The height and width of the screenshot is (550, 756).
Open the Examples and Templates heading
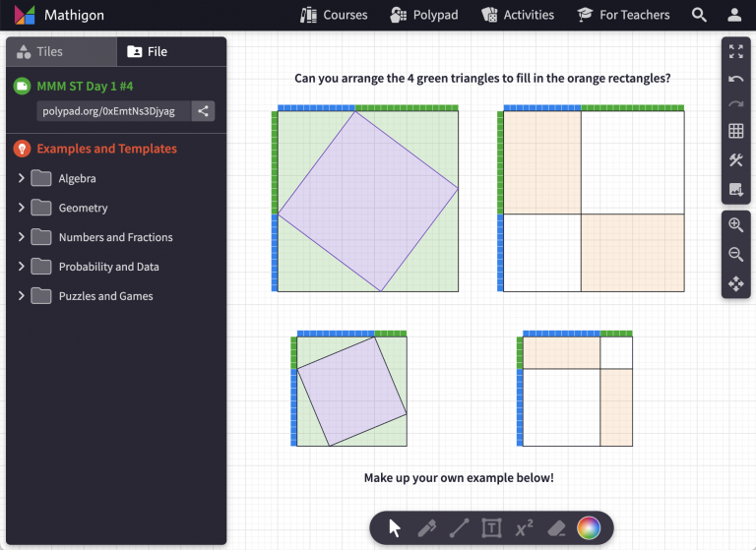point(107,149)
